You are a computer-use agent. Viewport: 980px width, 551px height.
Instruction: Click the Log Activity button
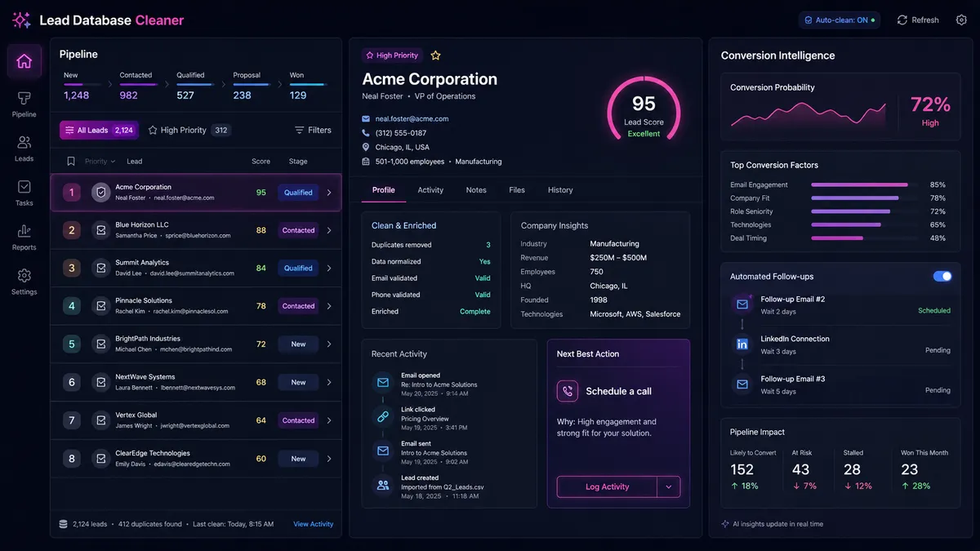click(x=608, y=487)
